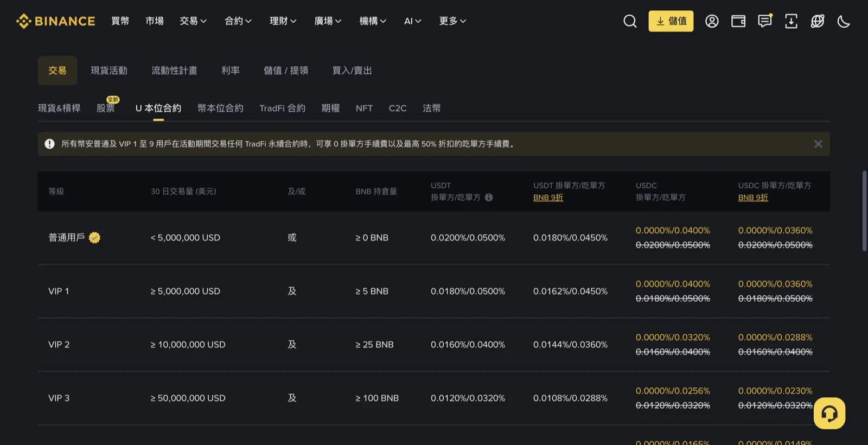Dismiss the TradFi promotion notice banner

818,144
